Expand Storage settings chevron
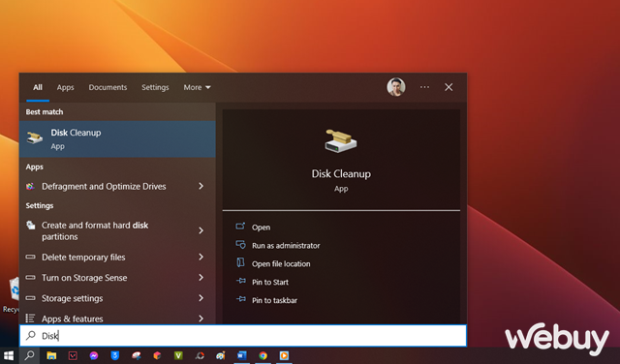The image size is (620, 364). (x=201, y=298)
